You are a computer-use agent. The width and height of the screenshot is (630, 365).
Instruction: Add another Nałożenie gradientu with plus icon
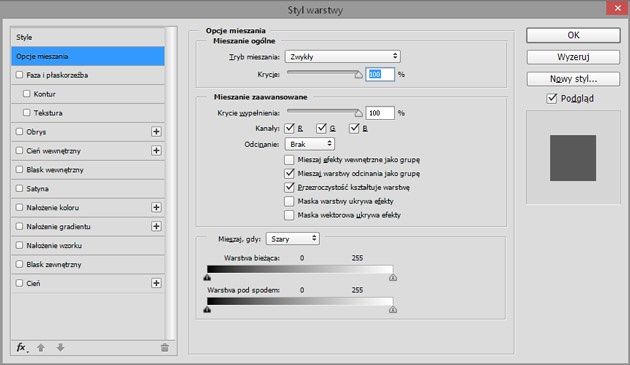(156, 226)
